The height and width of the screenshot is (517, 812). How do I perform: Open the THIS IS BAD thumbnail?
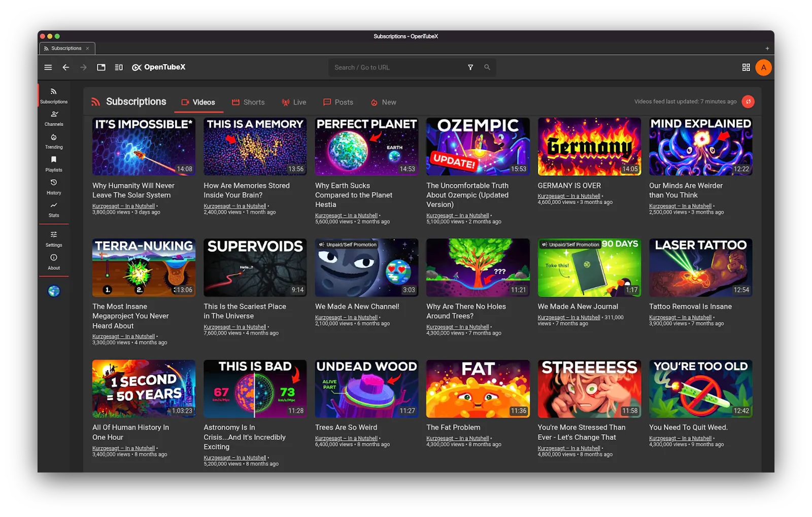coord(255,389)
